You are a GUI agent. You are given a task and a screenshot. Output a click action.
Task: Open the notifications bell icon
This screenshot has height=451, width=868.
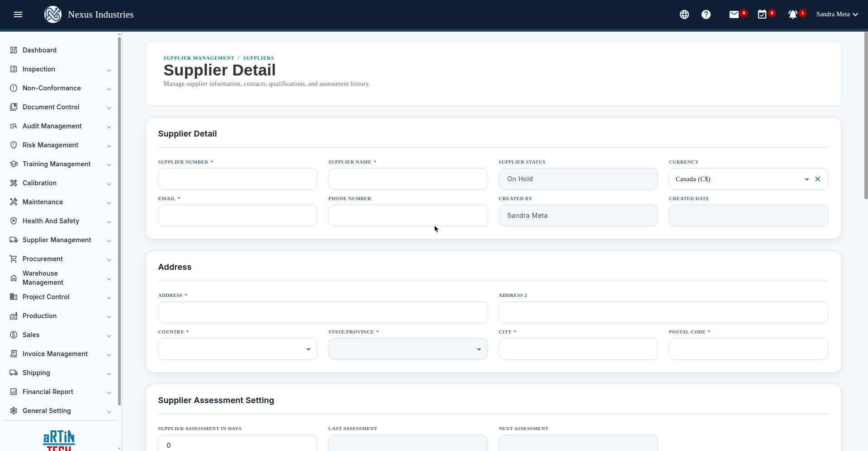(x=793, y=14)
